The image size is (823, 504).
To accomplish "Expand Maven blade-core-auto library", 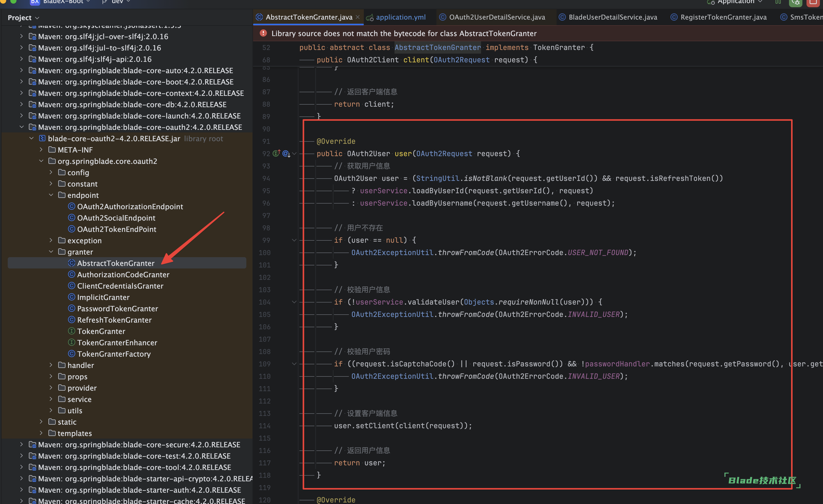I will coord(22,70).
